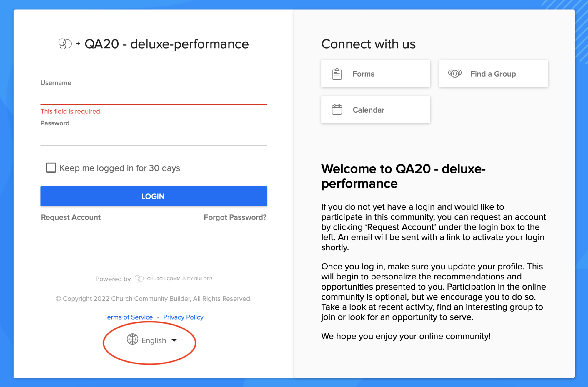
Task: Click inside the Password field
Action: 153,138
